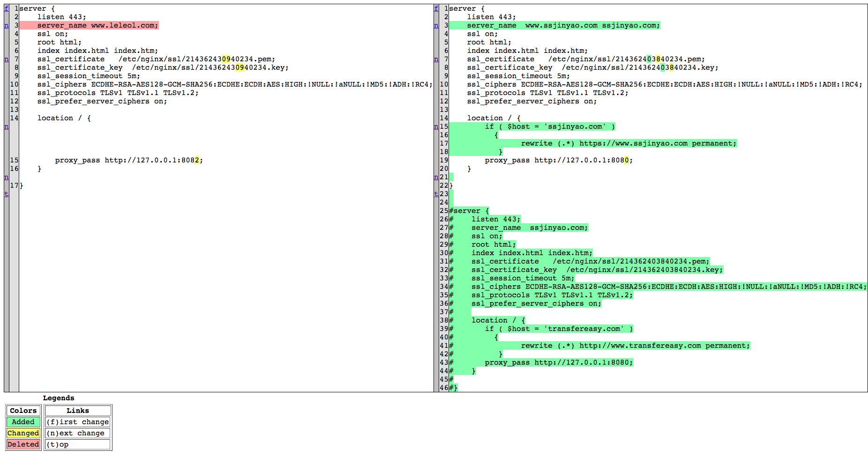Click the 'Links' legend header
Viewport: 868px width, 456px height.
click(x=78, y=411)
